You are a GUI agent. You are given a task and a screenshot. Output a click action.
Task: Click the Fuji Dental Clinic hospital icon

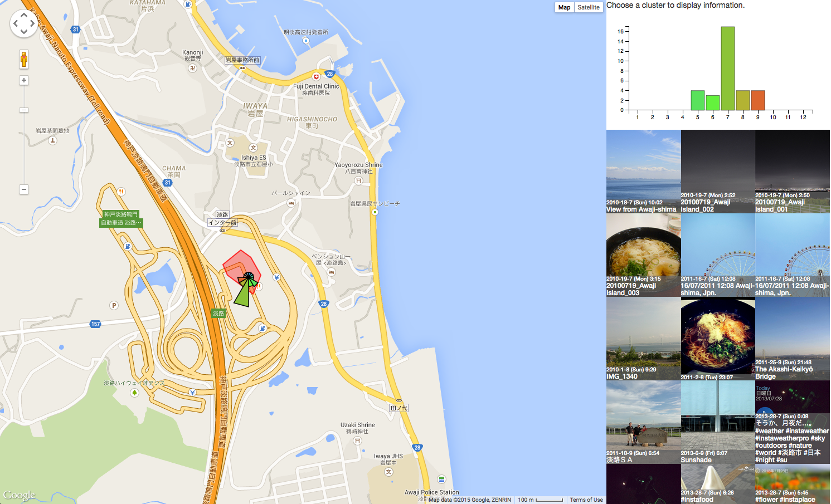coord(316,77)
